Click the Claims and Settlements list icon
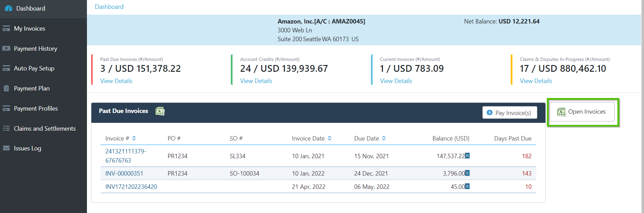This screenshot has height=213, width=644. (6, 128)
